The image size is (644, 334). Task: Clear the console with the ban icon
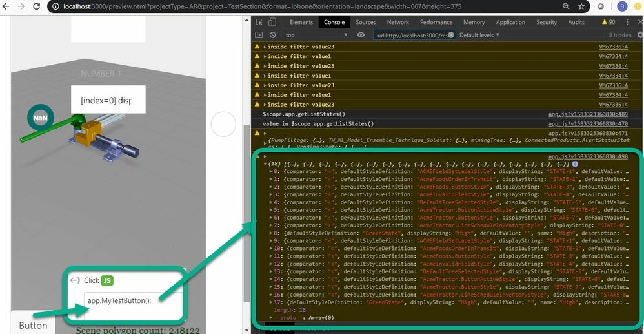(x=272, y=36)
